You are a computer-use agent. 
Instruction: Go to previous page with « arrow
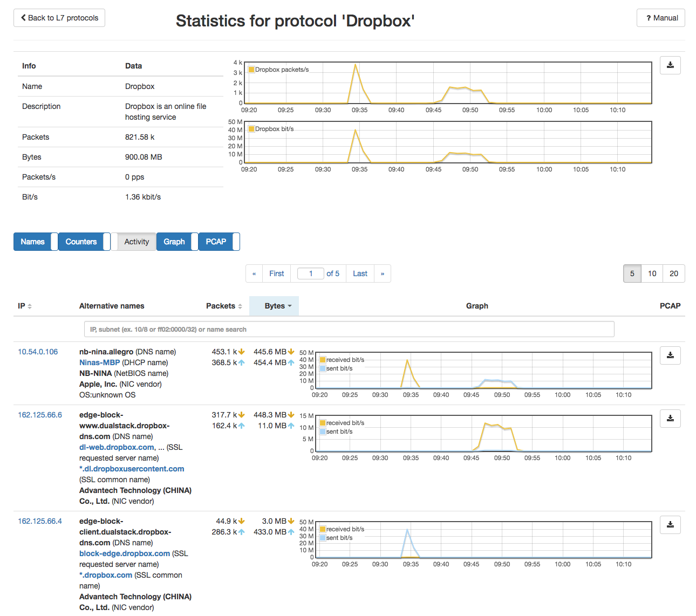[x=254, y=273]
